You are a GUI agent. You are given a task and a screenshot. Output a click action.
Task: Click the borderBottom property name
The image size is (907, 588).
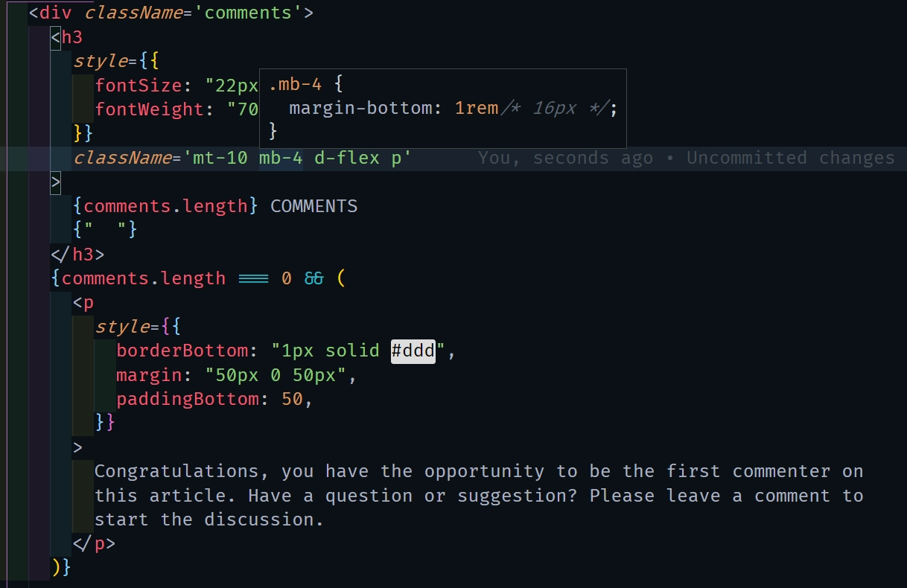point(182,351)
